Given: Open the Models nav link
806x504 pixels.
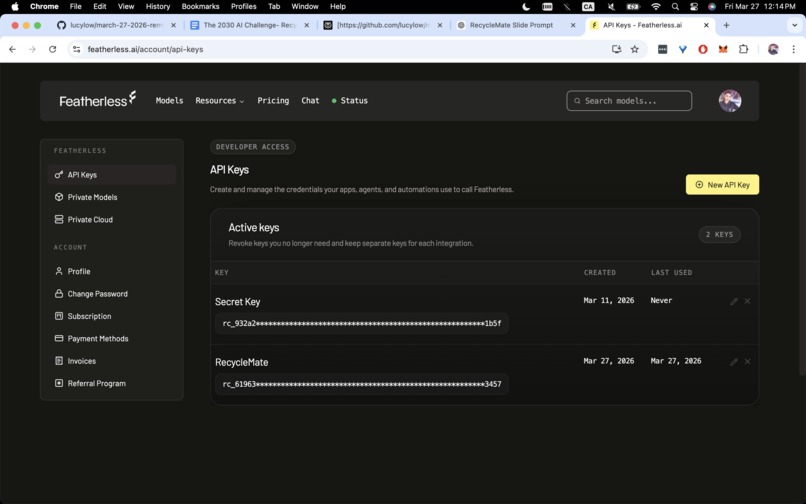Looking at the screenshot, I should (169, 101).
